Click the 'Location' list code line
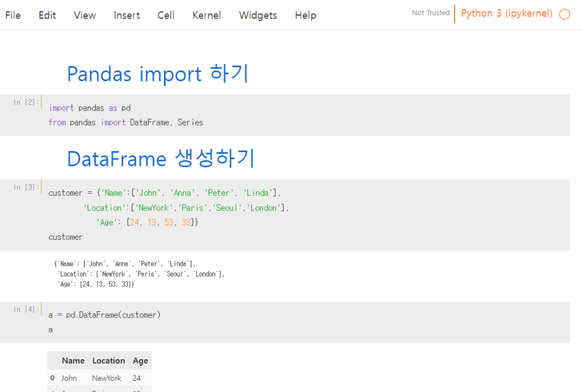This screenshot has height=392, width=582. (x=186, y=207)
